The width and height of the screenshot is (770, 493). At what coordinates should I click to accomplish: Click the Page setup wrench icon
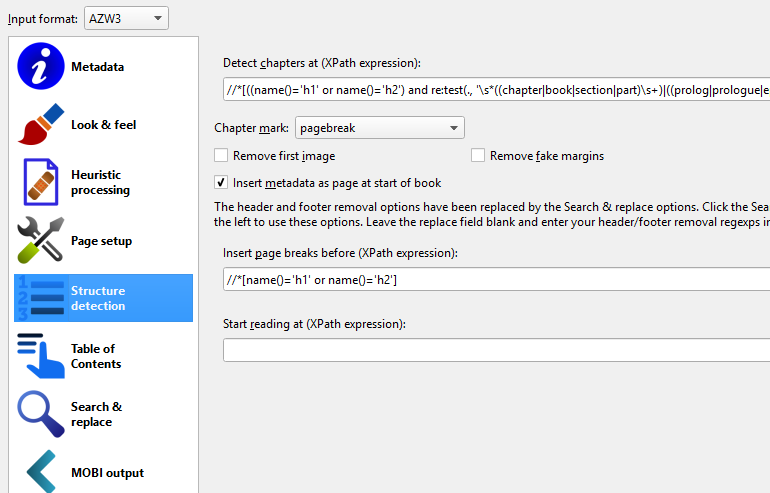pyautogui.click(x=40, y=241)
